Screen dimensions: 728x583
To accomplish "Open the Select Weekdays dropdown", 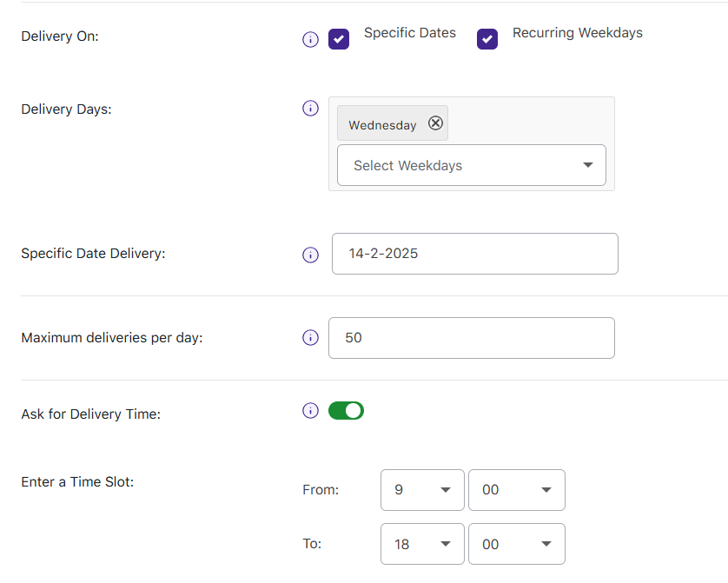I will tap(471, 165).
